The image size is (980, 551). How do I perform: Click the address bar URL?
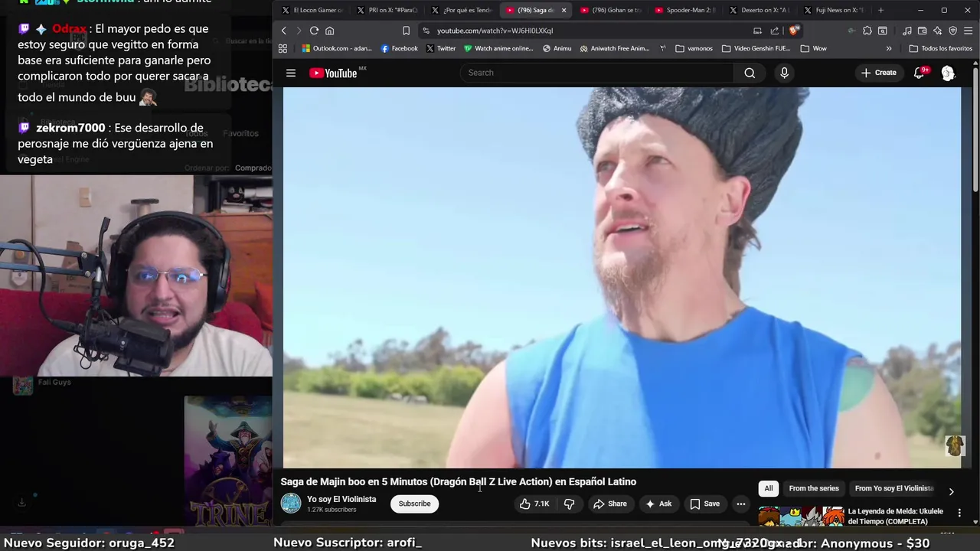[495, 31]
